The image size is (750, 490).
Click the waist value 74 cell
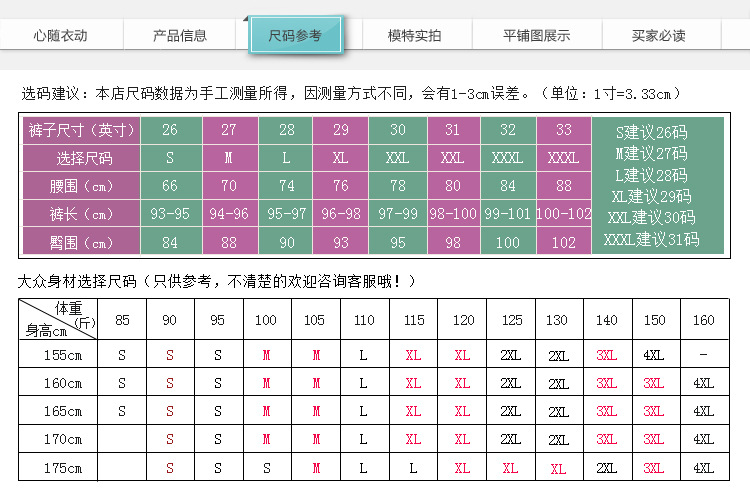click(286, 186)
